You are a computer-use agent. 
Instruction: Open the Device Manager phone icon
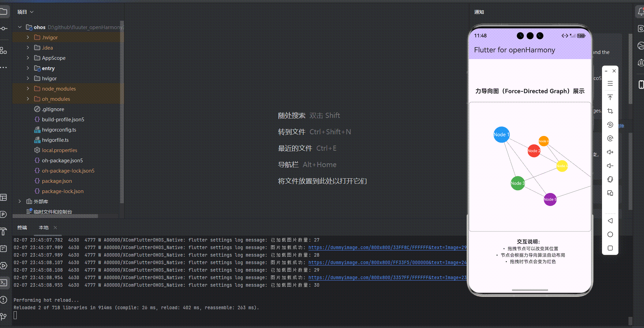(641, 84)
